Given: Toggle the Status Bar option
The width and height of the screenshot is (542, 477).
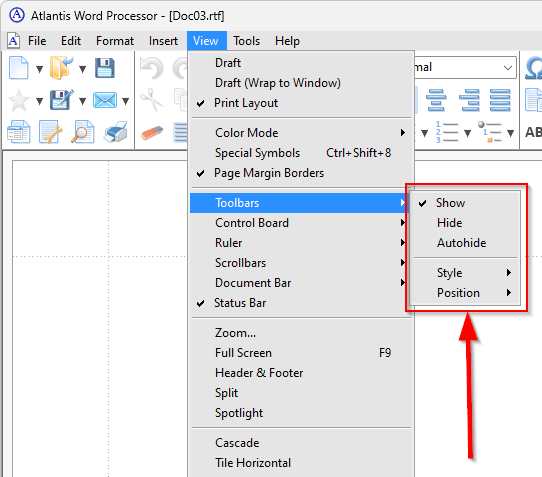Looking at the screenshot, I should pos(301,303).
